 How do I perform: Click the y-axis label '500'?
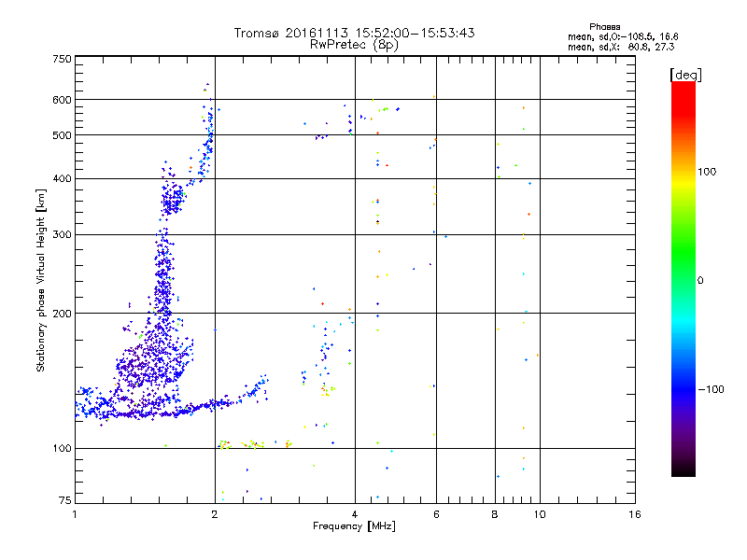tap(62, 135)
